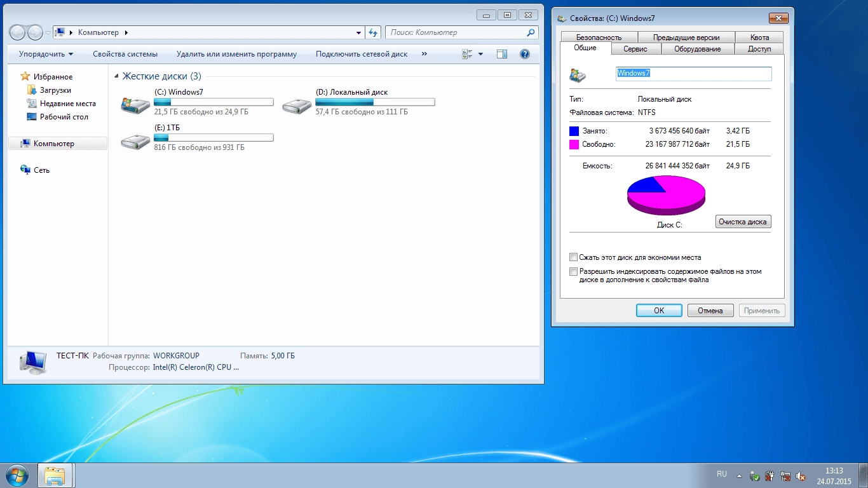Show hidden tray icons arrow

[738, 475]
